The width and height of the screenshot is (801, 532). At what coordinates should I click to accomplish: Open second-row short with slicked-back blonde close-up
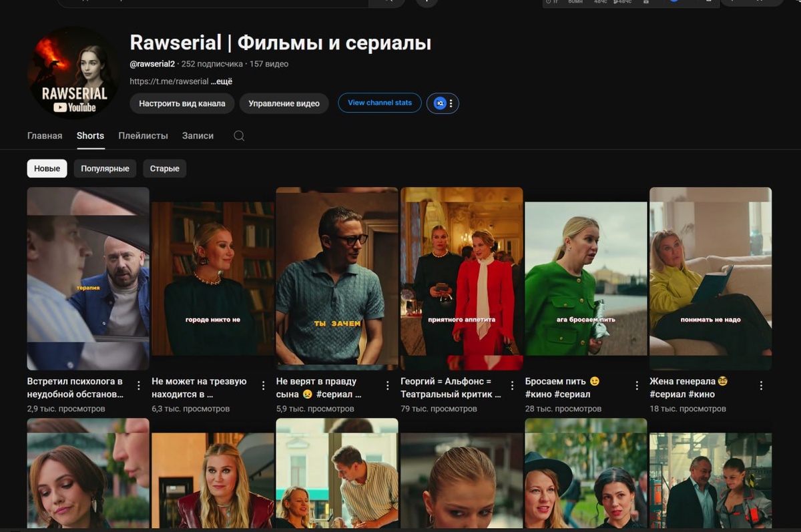(462, 473)
